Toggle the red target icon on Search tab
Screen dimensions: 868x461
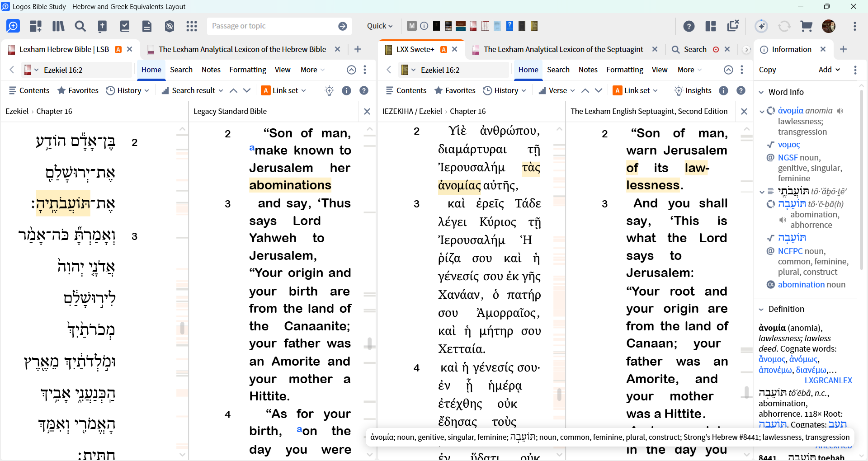point(716,49)
